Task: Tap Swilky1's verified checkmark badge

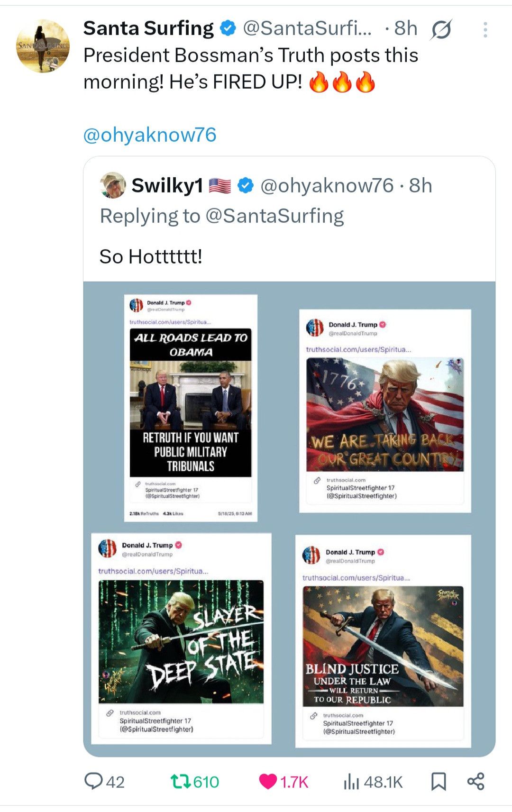Action: pyautogui.click(x=245, y=186)
